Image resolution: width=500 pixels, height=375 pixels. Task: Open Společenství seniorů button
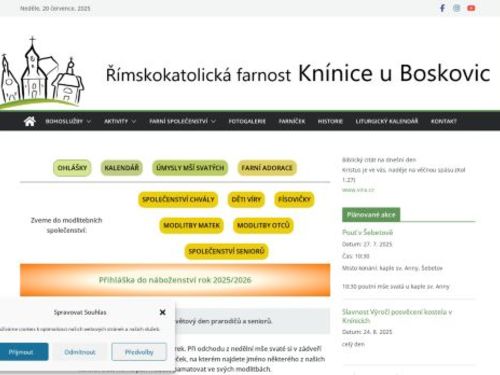[x=226, y=251]
